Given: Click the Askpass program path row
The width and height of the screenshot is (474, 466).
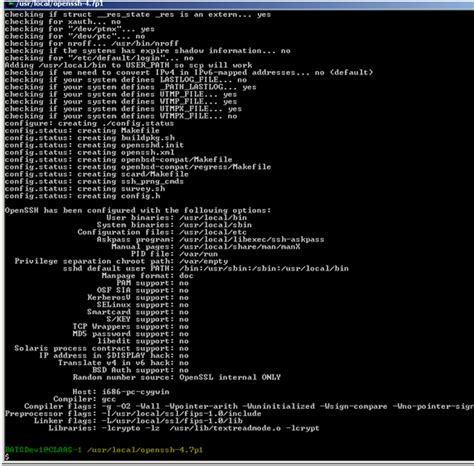Looking at the screenshot, I should click(210, 240).
